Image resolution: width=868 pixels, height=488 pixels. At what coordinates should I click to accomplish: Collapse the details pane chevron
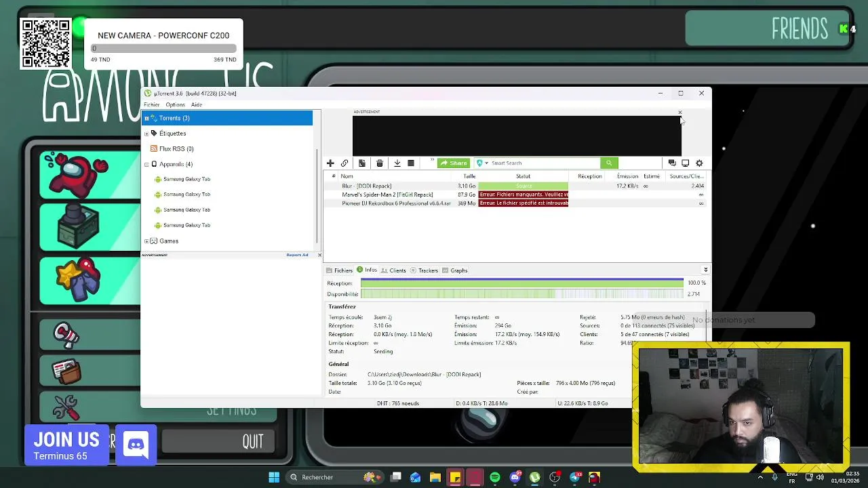[705, 270]
